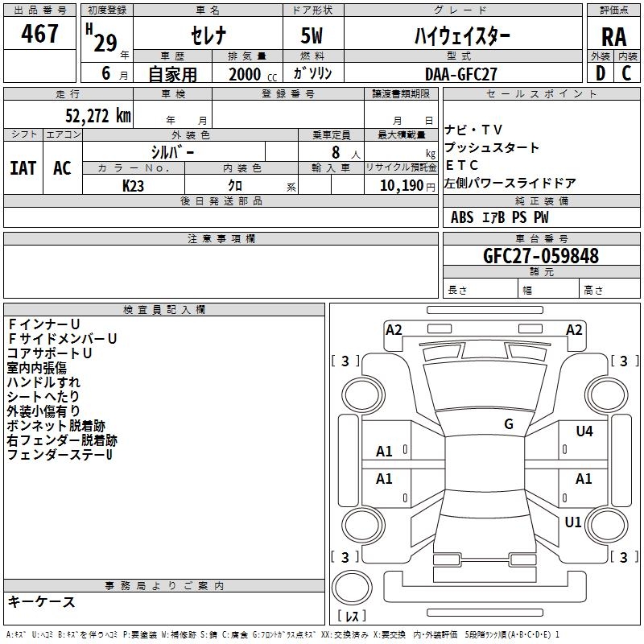Select grade ハイウェイスター
This screenshot has height=644, width=644.
(x=462, y=35)
